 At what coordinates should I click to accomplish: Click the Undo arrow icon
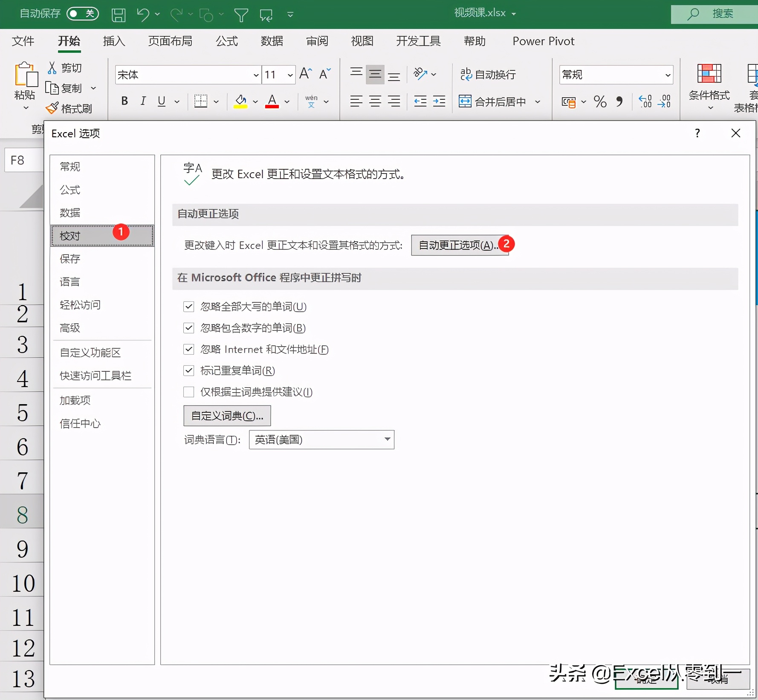[x=142, y=14]
